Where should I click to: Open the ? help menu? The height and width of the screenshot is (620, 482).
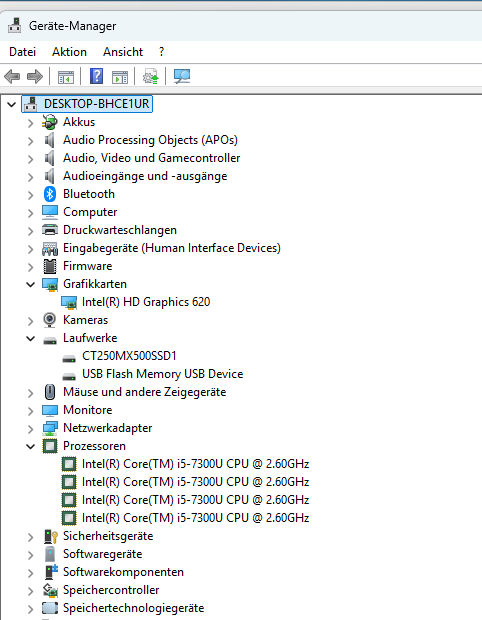[x=161, y=52]
